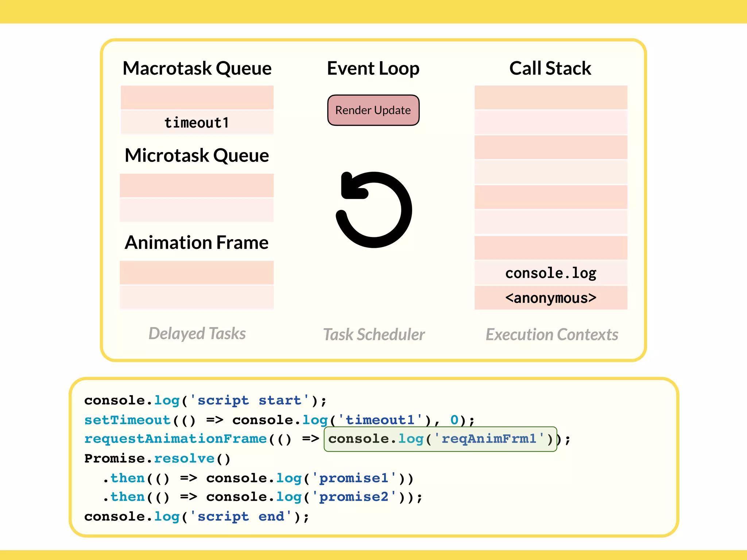Click the Delayed Tasks caption

tap(197, 334)
